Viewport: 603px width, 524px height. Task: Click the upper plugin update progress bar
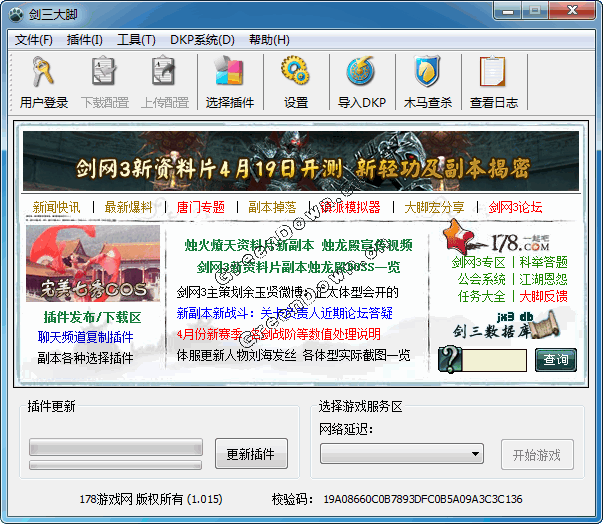116,447
